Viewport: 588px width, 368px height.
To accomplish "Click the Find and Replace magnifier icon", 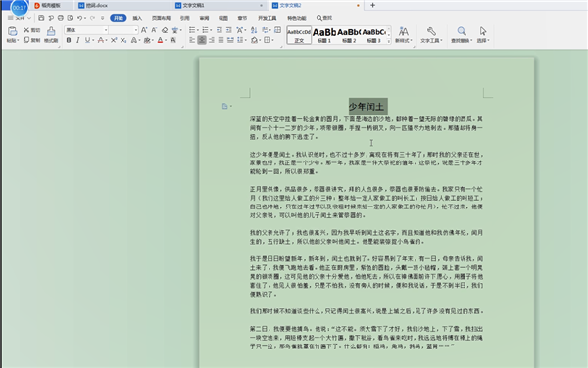I will click(x=462, y=31).
